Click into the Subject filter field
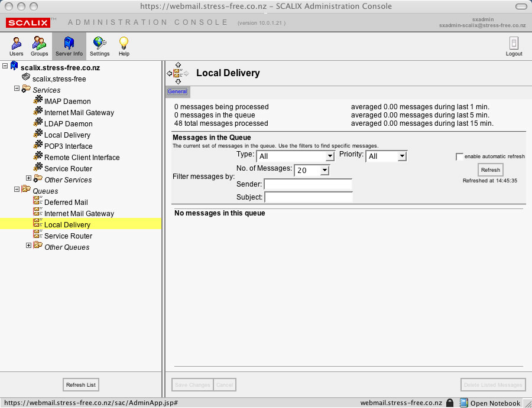532x408 pixels. point(309,197)
